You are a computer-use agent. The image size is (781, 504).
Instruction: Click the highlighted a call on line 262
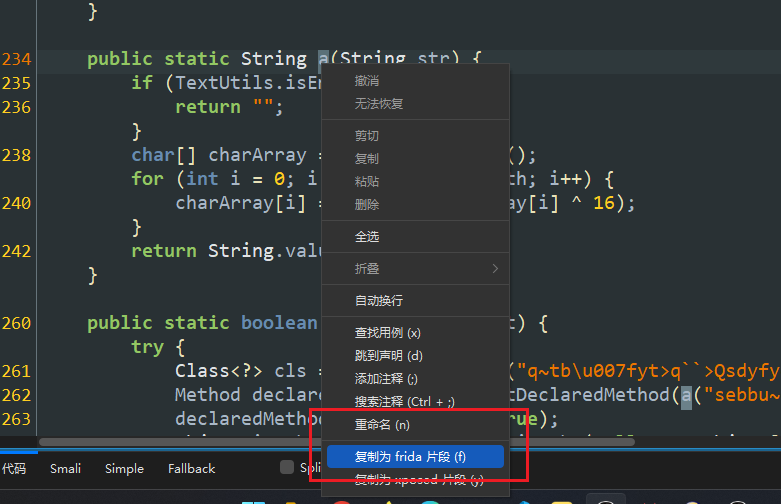point(686,395)
